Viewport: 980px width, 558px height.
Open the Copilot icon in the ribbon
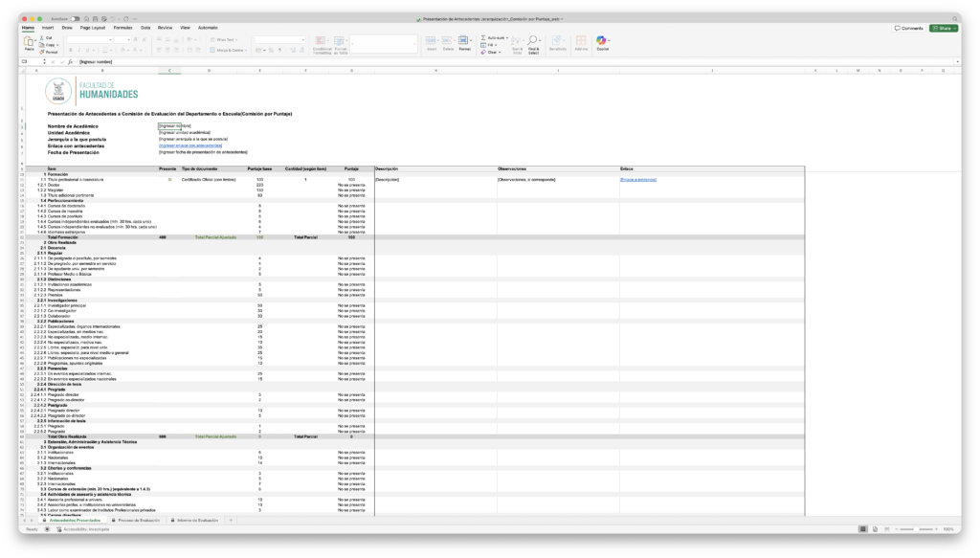coord(602,42)
